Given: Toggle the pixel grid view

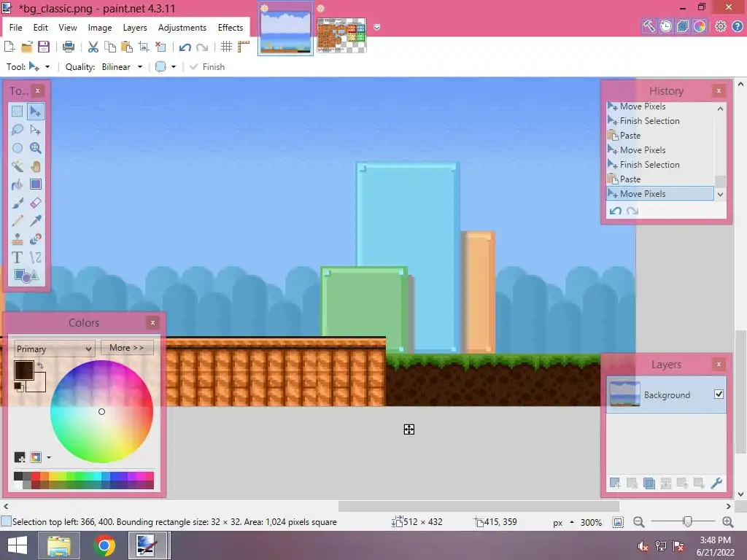Looking at the screenshot, I should (x=226, y=47).
